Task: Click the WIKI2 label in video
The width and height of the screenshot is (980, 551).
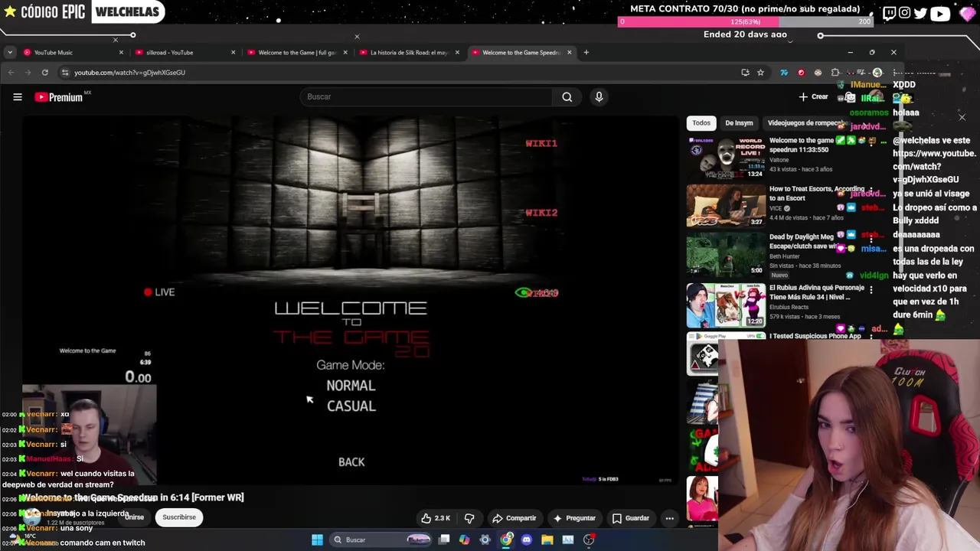Action: tap(541, 213)
